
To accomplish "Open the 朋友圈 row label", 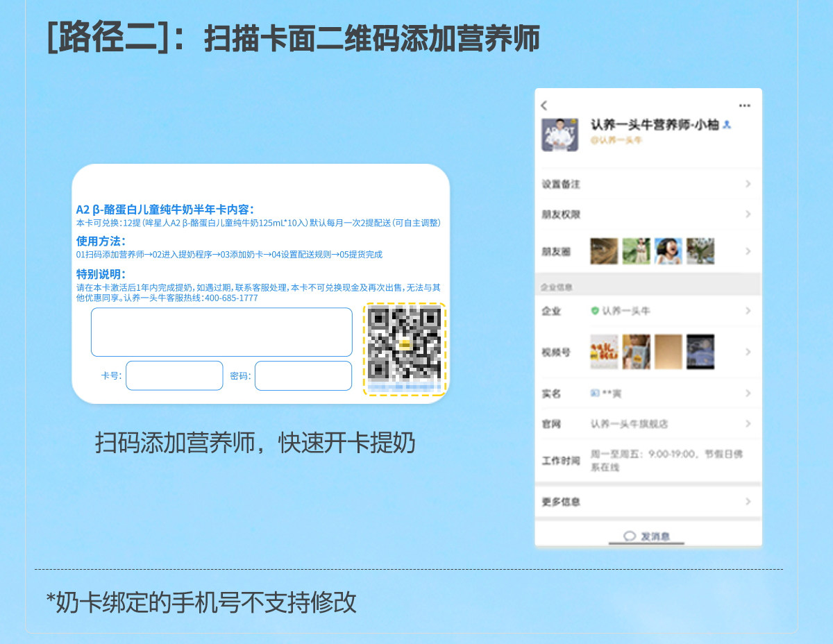I will point(556,251).
